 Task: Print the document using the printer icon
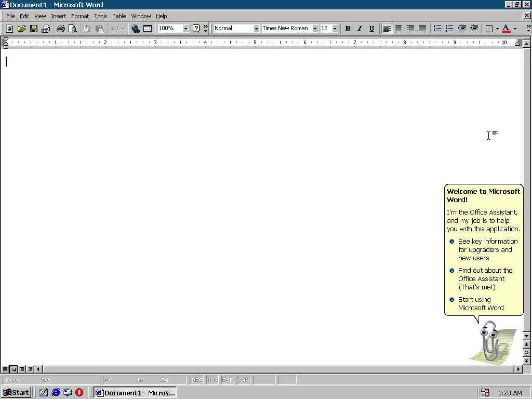click(61, 29)
